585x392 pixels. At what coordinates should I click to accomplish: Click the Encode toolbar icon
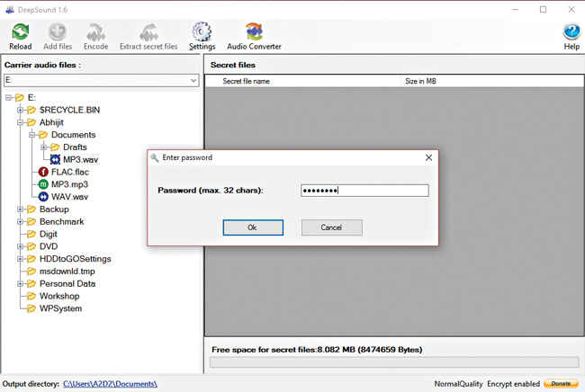(96, 32)
